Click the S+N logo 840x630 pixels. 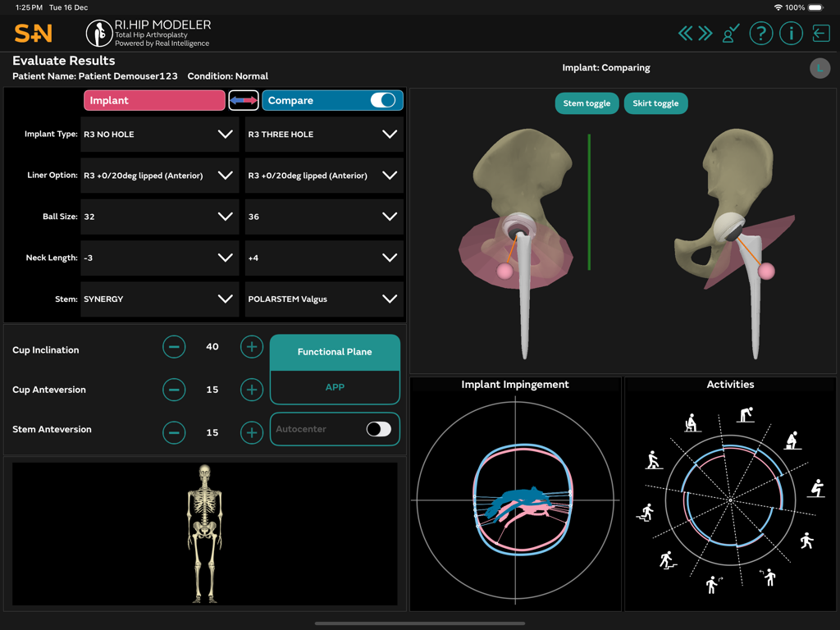click(33, 33)
